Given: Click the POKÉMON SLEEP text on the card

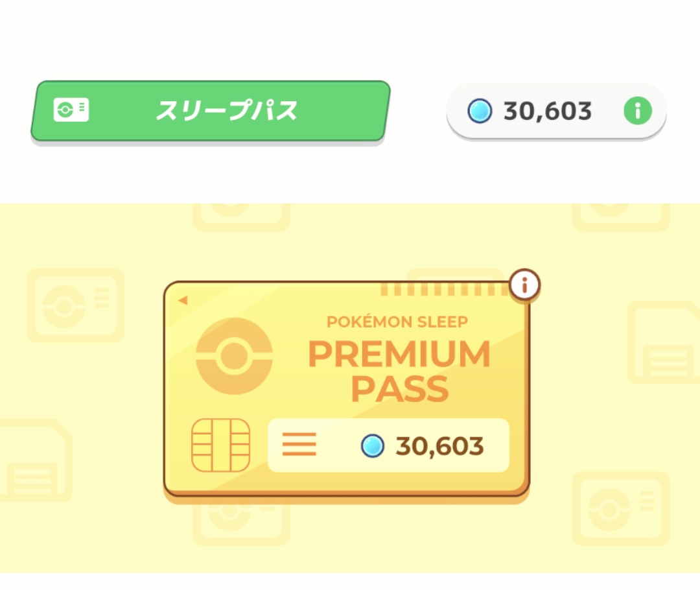Looking at the screenshot, I should (x=397, y=322).
